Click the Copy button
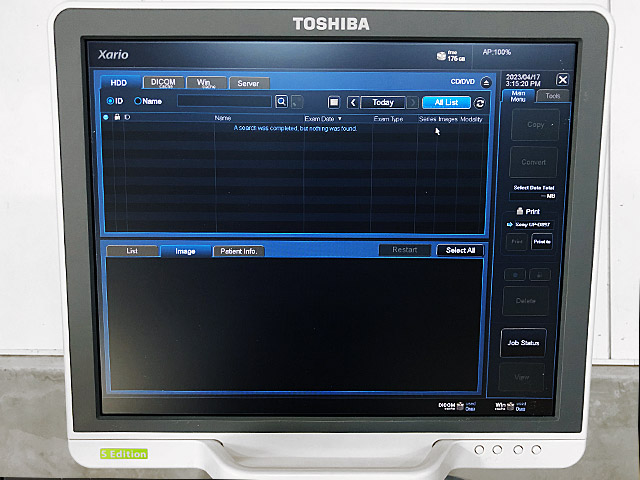This screenshot has width=640, height=480. (x=536, y=125)
